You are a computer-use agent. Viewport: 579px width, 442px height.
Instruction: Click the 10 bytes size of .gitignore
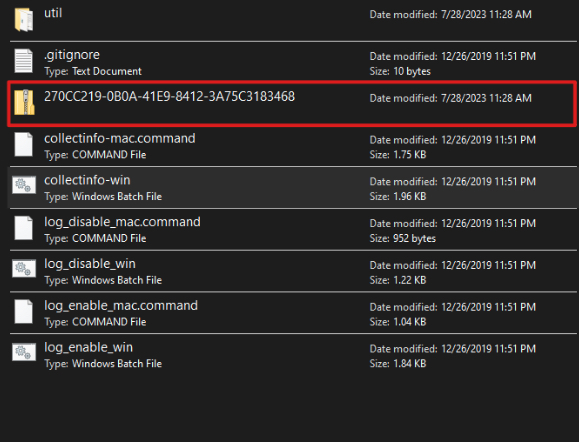412,71
